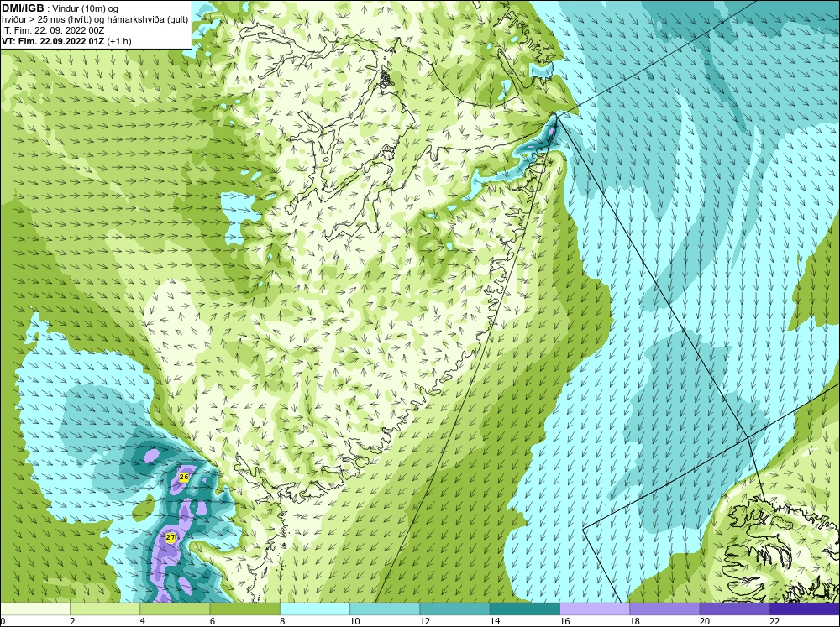Select the 16–18 m/s lavender legend swatch

[595, 609]
